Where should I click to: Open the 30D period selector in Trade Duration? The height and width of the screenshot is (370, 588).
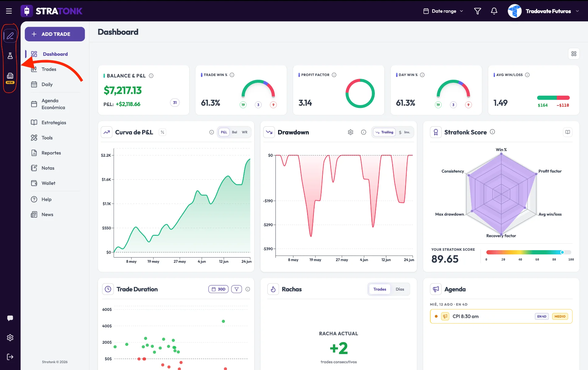coord(218,289)
